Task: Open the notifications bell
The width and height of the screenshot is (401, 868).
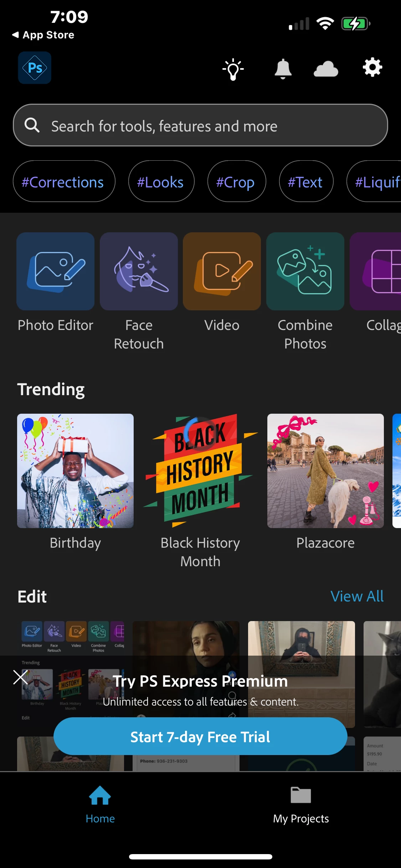Action: click(x=283, y=69)
